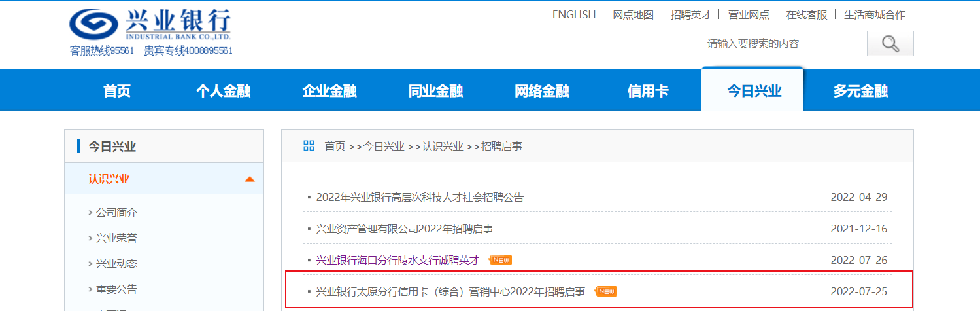Image resolution: width=980 pixels, height=311 pixels.
Task: Open 营业网点 top link
Action: point(749,14)
